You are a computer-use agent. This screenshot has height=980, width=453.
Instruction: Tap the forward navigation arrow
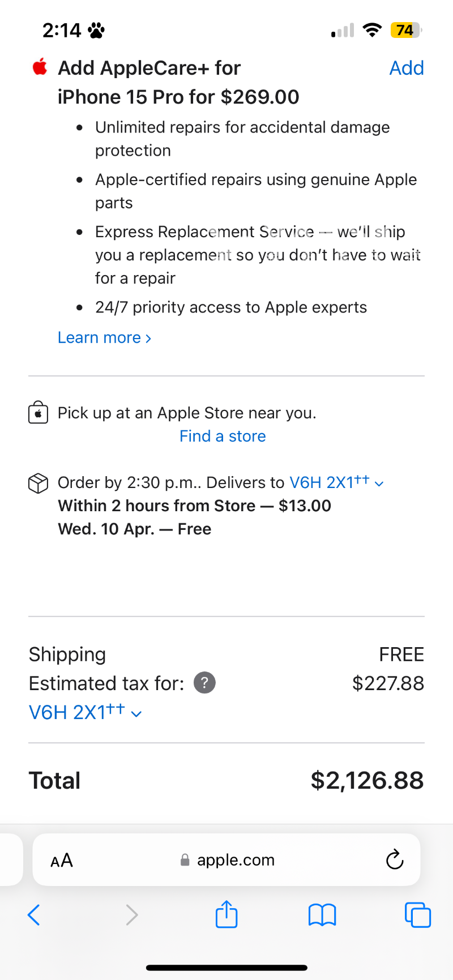131,914
